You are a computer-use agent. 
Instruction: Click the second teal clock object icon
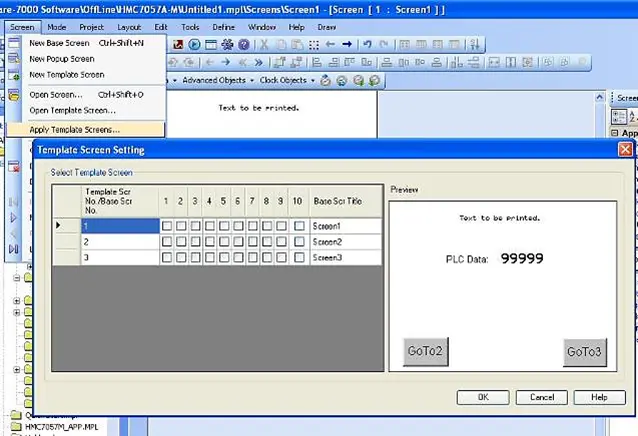pyautogui.click(x=342, y=81)
